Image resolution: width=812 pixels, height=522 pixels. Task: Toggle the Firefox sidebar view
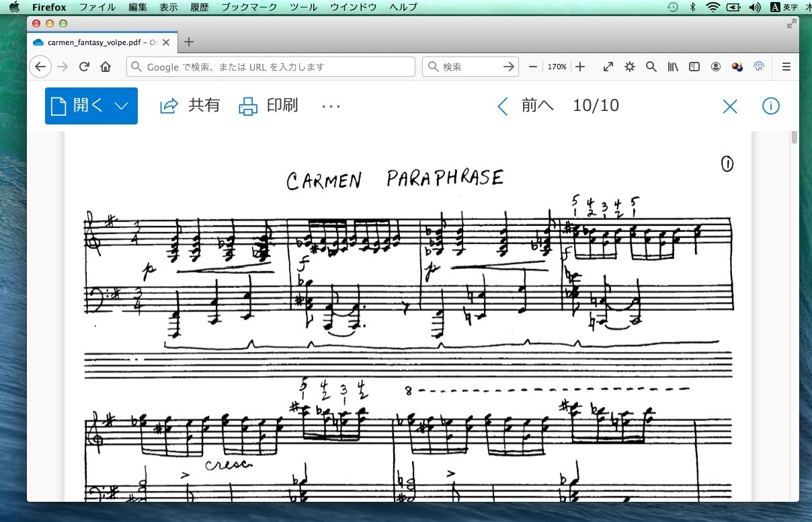pyautogui.click(x=694, y=67)
